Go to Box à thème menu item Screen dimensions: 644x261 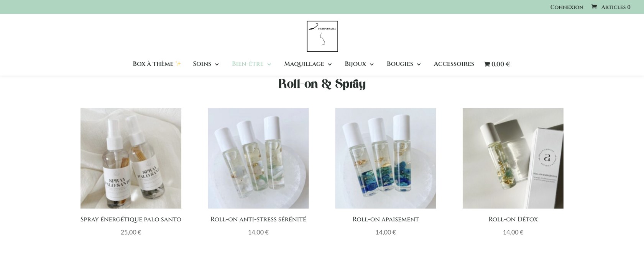tap(157, 64)
